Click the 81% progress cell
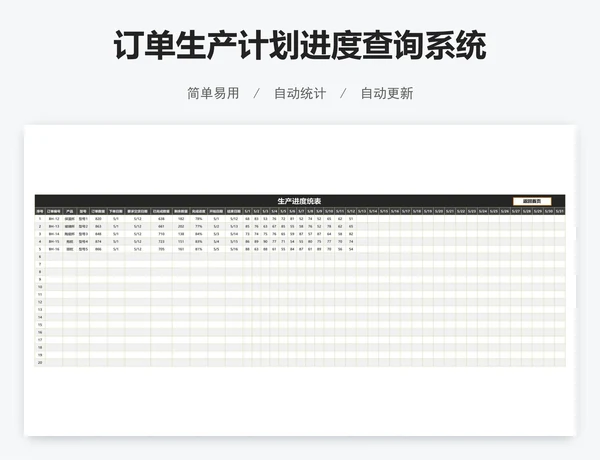The height and width of the screenshot is (460, 600). [x=199, y=249]
